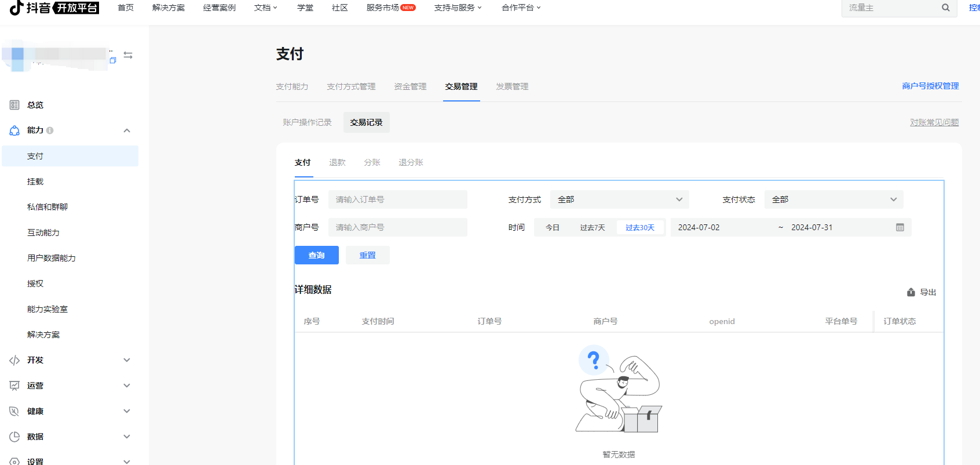Collapse the 能力 sidebar section

[127, 130]
